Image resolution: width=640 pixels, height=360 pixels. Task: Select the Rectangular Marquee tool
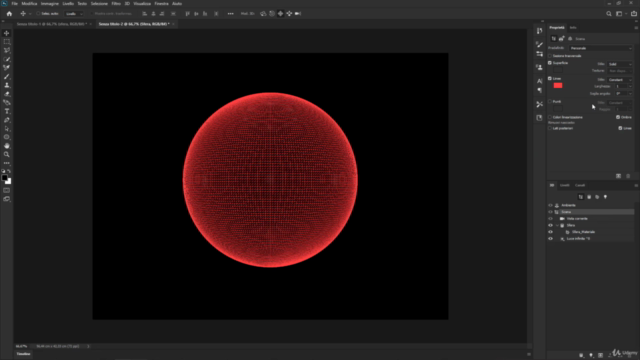coord(7,42)
